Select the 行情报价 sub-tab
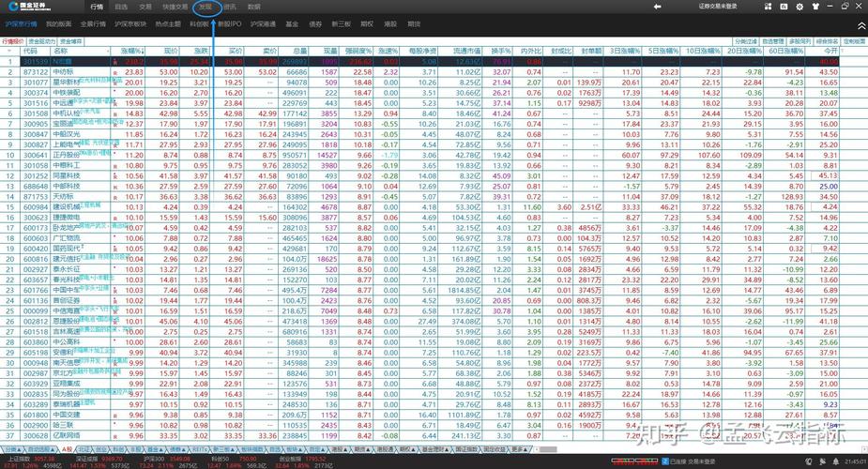 coord(13,41)
